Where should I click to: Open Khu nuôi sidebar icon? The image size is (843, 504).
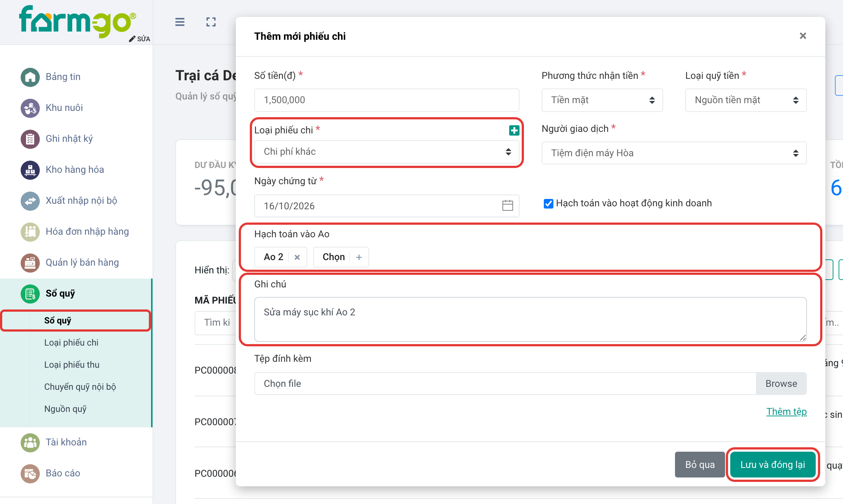(30, 108)
